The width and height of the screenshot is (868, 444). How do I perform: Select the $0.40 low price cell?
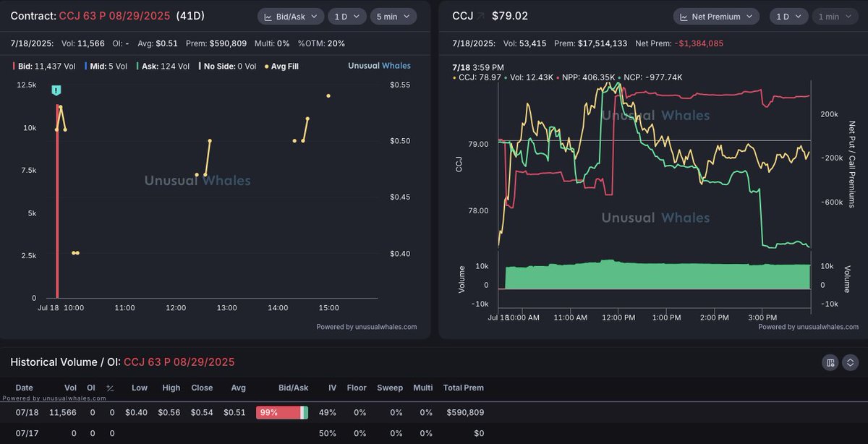[137, 412]
